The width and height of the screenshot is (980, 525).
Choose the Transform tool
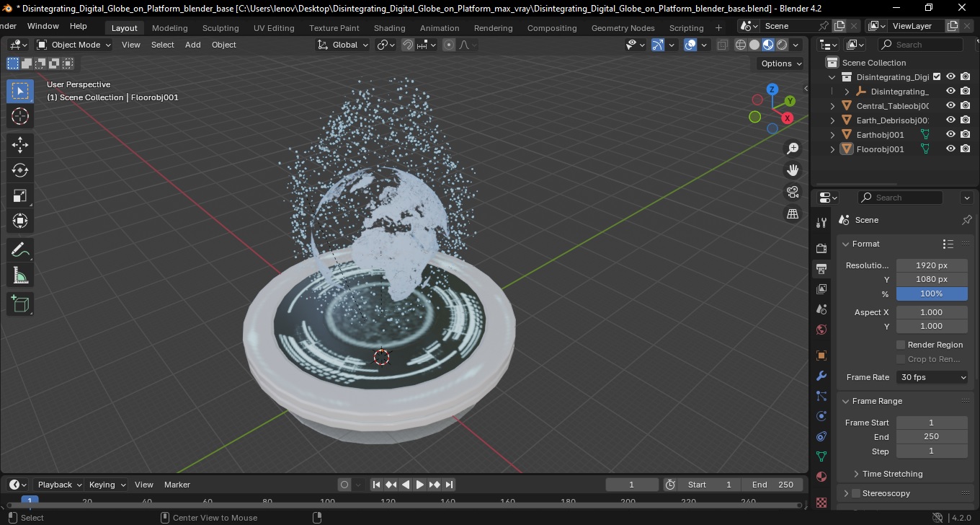pyautogui.click(x=20, y=221)
